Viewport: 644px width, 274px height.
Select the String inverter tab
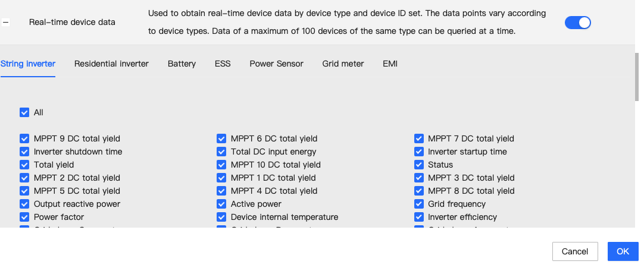pos(28,64)
